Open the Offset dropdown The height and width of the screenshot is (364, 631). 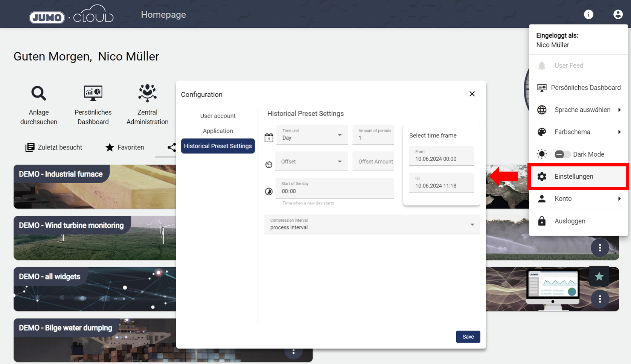(311, 161)
